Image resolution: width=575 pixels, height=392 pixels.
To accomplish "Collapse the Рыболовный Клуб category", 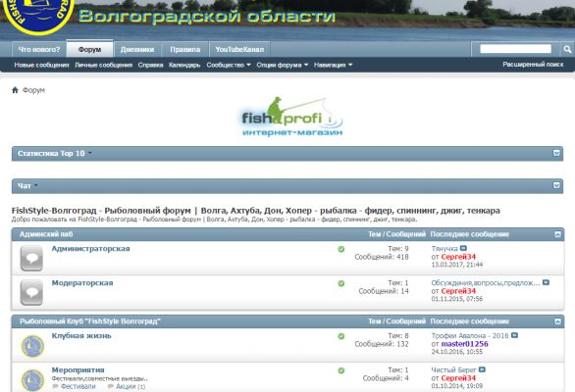I will (557, 321).
